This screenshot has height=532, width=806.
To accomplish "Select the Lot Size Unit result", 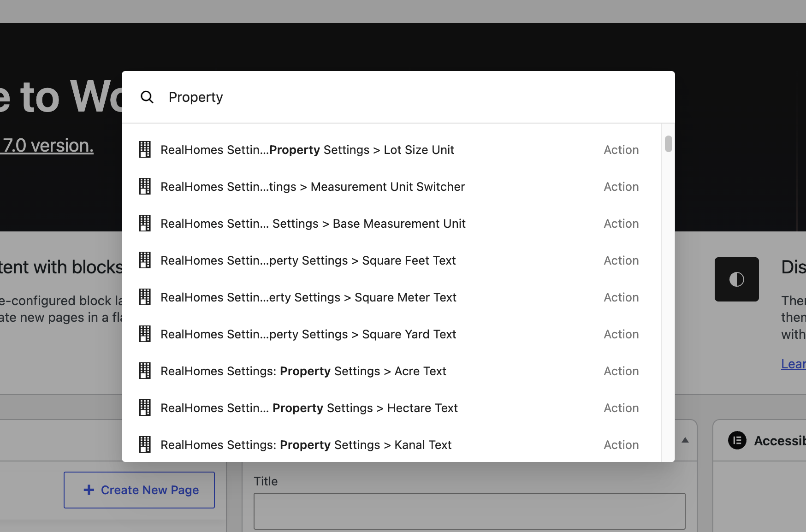I will (391, 150).
